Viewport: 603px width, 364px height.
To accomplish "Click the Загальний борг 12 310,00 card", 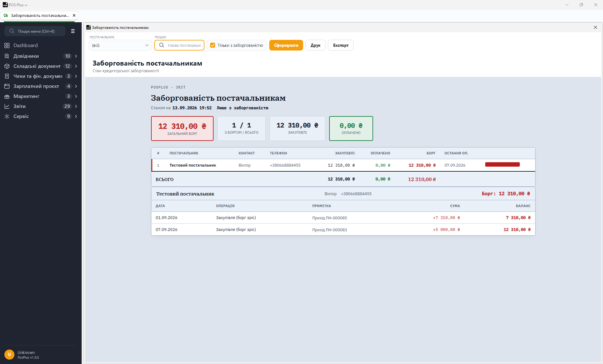I will 182,129.
